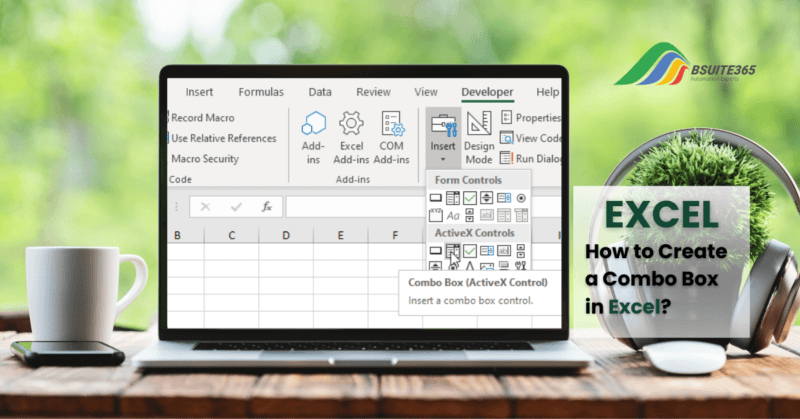This screenshot has width=800, height=419.
Task: Select the Form Controls List Box icon
Action: click(x=504, y=198)
